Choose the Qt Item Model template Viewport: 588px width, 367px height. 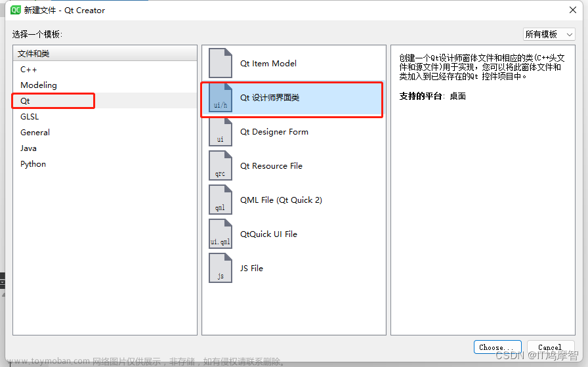(x=294, y=64)
